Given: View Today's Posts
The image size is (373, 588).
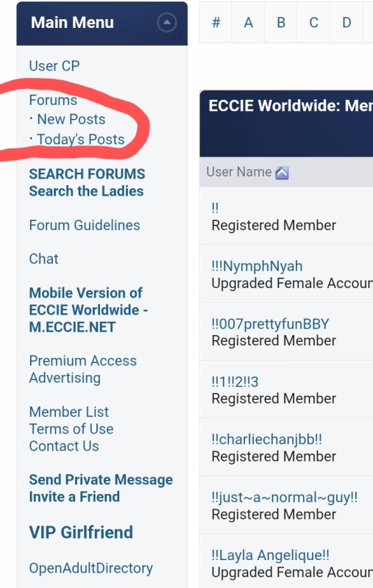Looking at the screenshot, I should pos(81,140).
